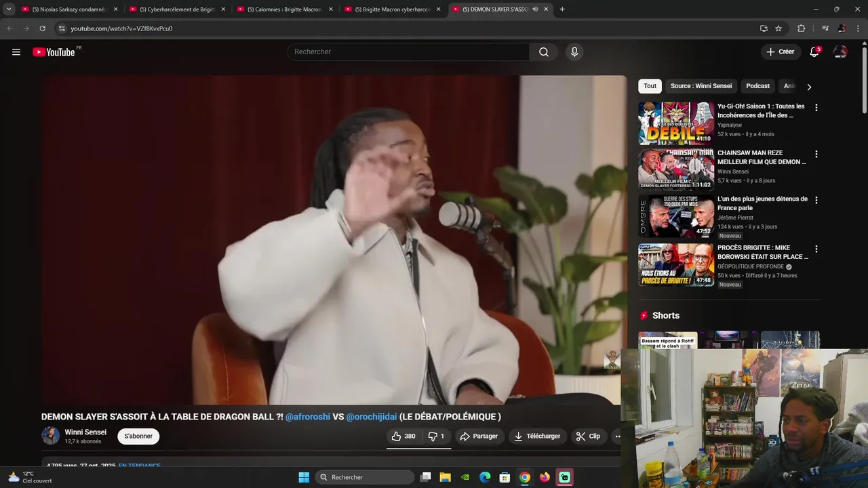Open the weather widget Ciel couvert
This screenshot has height=488, width=868.
click(30, 477)
